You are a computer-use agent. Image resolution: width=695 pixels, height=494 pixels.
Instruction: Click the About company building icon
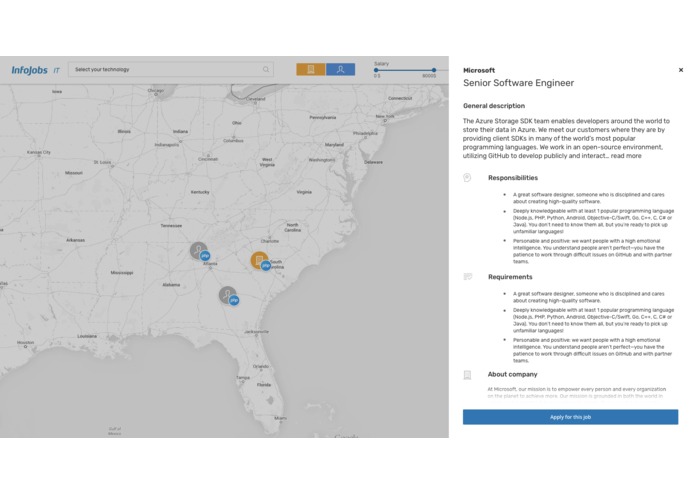[467, 375]
